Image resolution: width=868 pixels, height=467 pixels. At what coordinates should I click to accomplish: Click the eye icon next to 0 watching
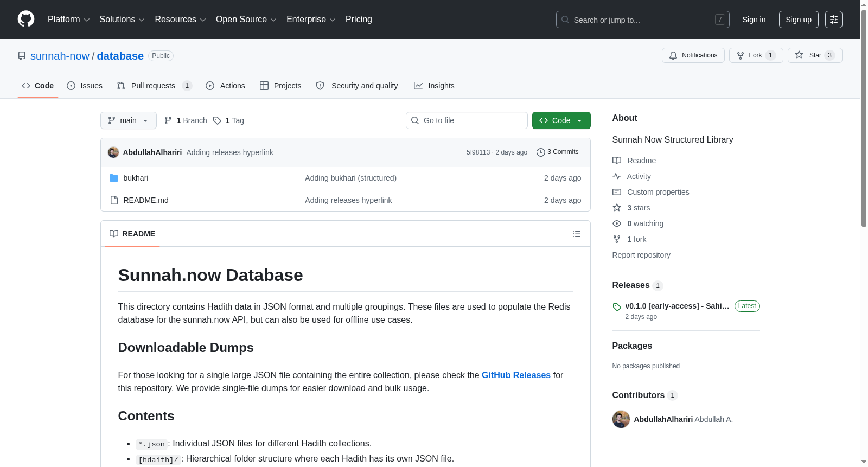(617, 223)
